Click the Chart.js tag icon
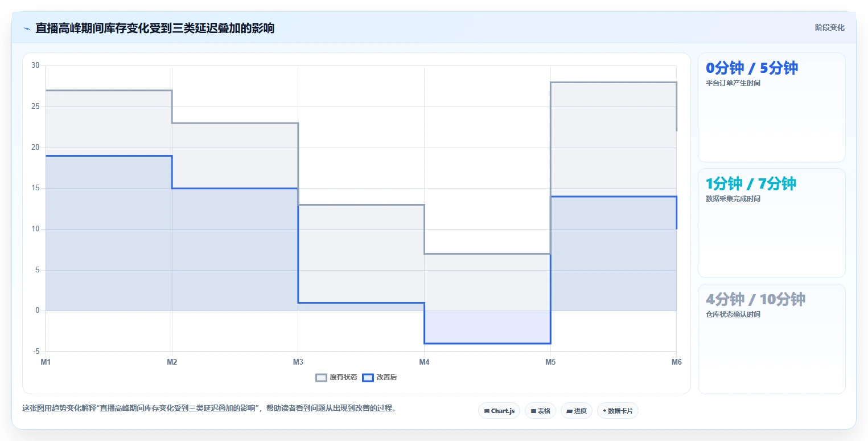The width and height of the screenshot is (868, 441). 487,411
